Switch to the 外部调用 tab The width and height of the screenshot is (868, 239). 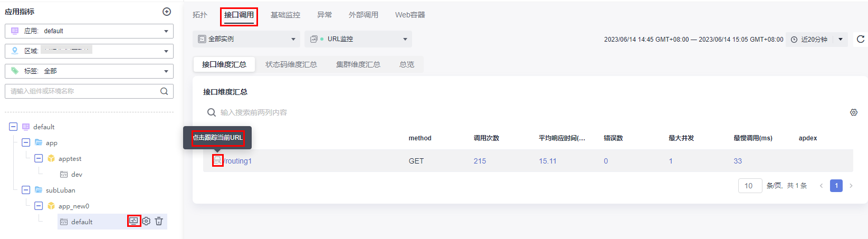click(x=364, y=15)
